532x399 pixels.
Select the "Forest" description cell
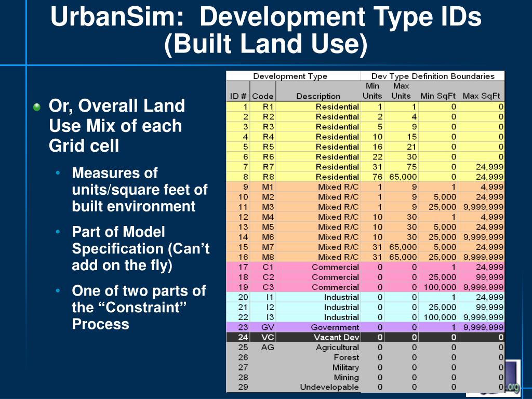pos(318,357)
